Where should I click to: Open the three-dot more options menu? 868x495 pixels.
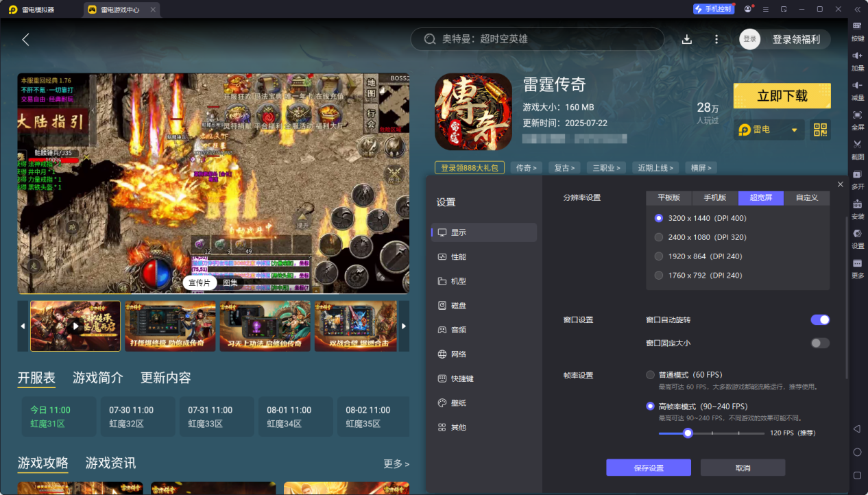click(716, 39)
